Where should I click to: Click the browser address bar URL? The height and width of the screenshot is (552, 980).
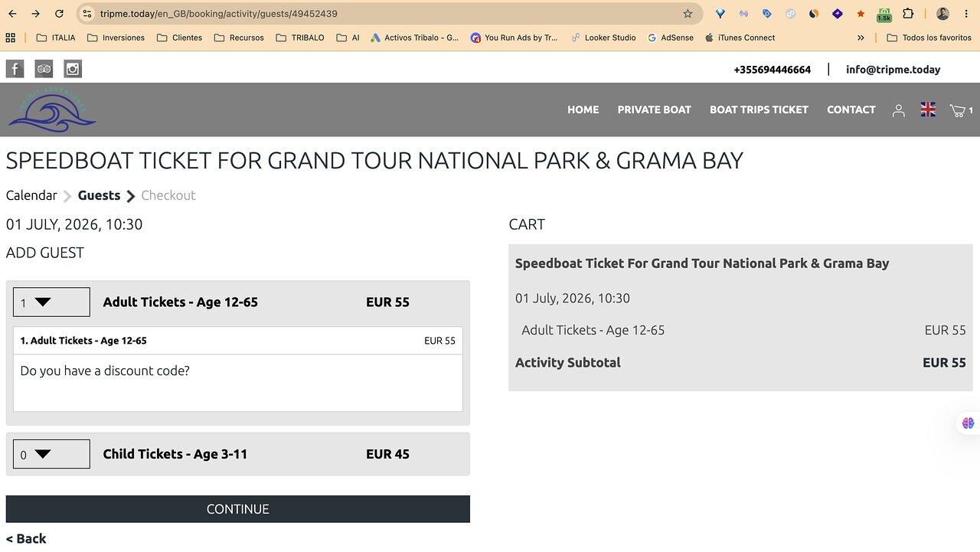pos(218,14)
